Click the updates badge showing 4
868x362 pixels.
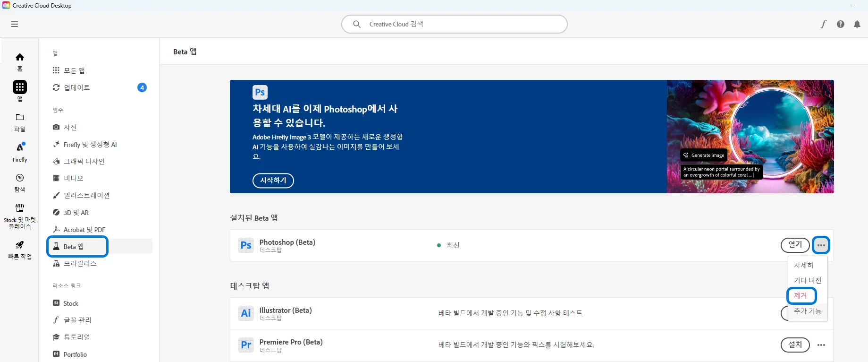click(x=142, y=87)
